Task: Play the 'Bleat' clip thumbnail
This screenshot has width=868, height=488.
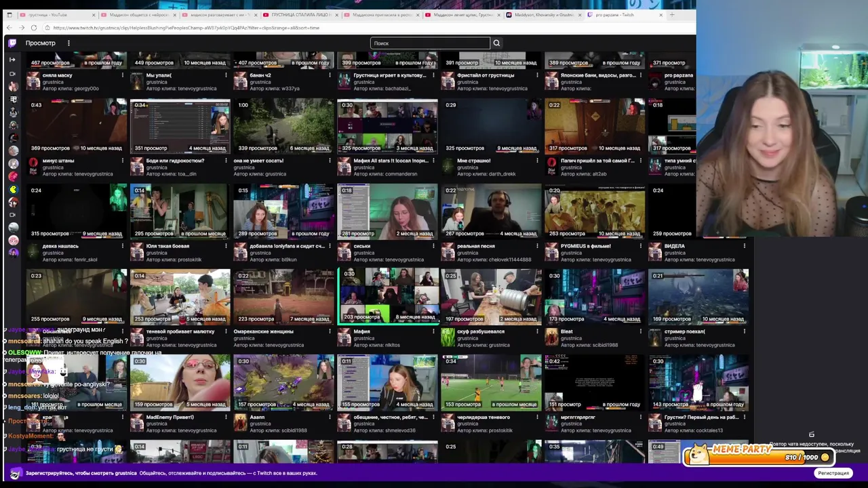Action: point(595,297)
